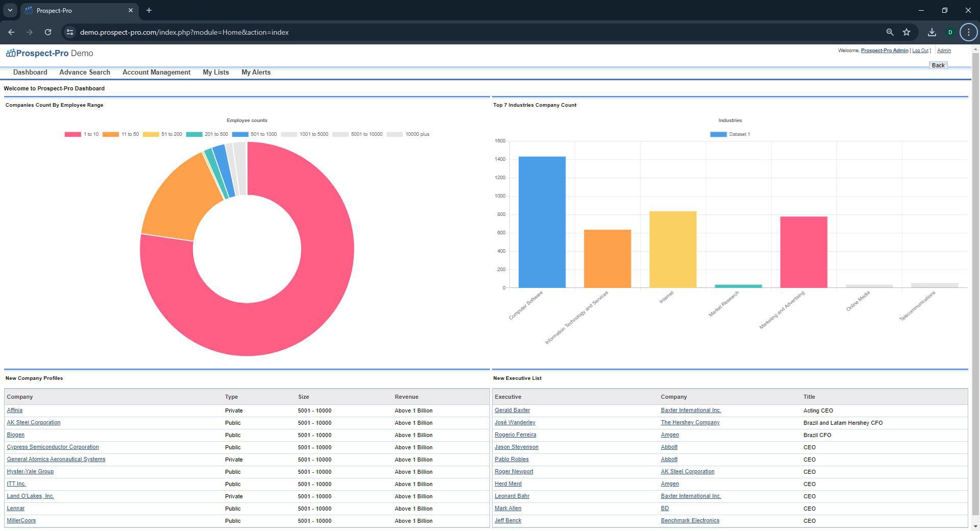Open the Lennar company link
This screenshot has width=980, height=531.
pyautogui.click(x=15, y=509)
